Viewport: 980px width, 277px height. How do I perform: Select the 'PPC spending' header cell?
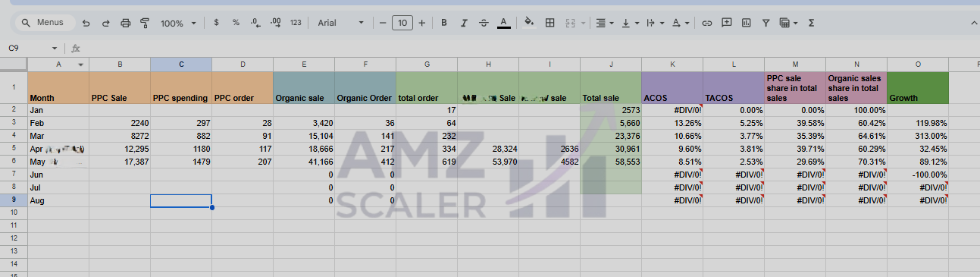[x=181, y=88]
